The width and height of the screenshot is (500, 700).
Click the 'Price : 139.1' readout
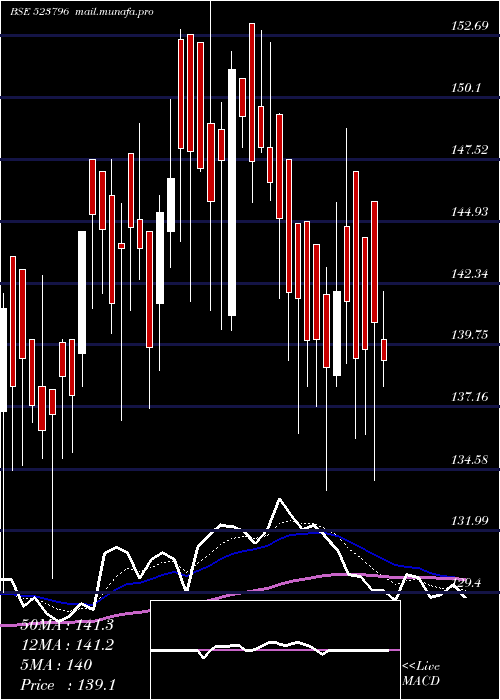pos(68,685)
